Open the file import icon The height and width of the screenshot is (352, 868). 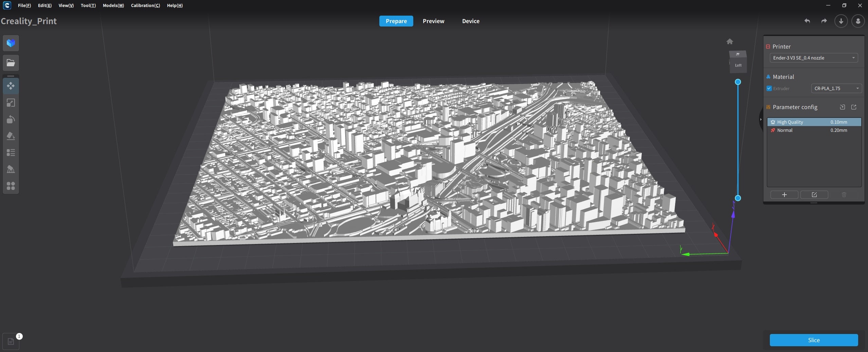tap(11, 63)
